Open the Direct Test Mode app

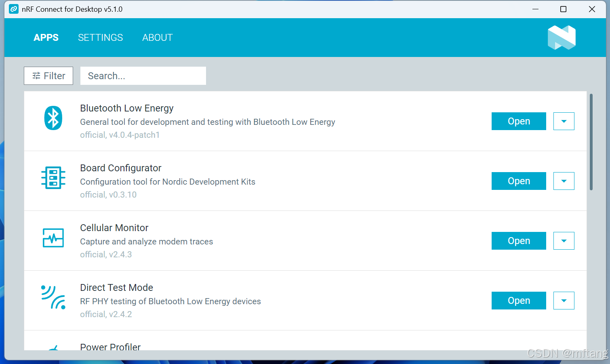(x=519, y=301)
